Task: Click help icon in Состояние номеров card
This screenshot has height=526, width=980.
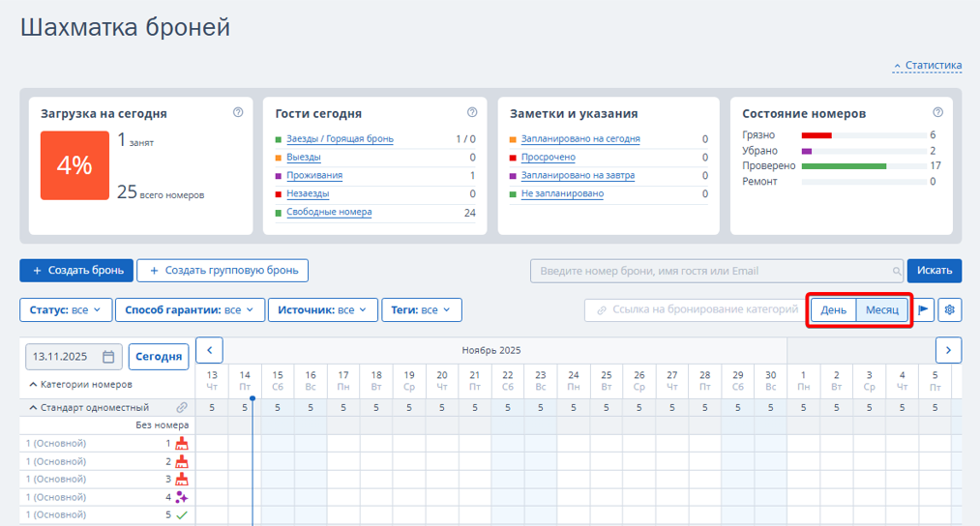Action: click(937, 113)
